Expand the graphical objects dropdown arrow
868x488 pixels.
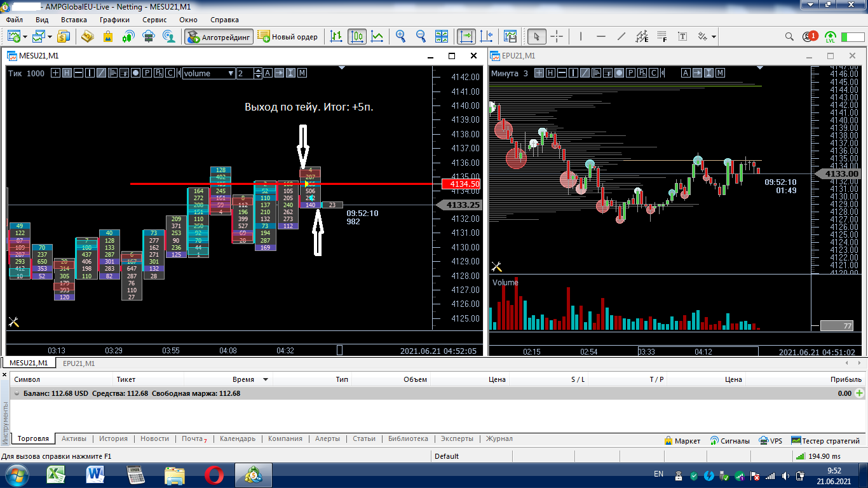click(714, 37)
